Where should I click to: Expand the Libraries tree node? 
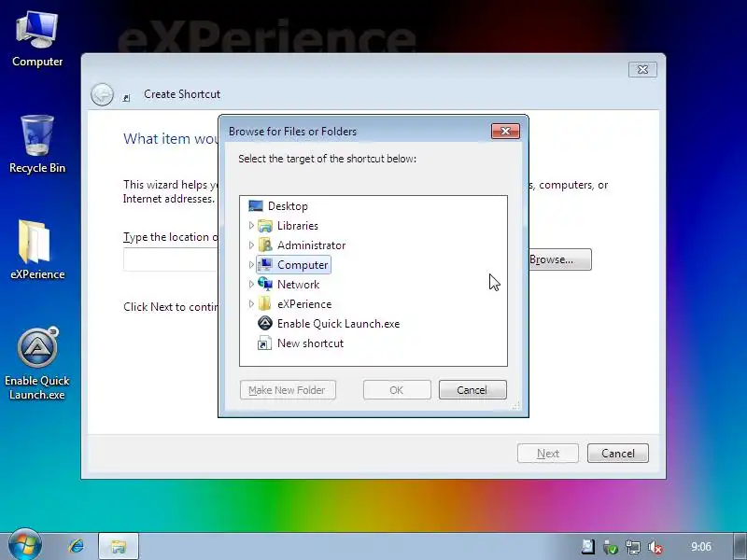(251, 226)
